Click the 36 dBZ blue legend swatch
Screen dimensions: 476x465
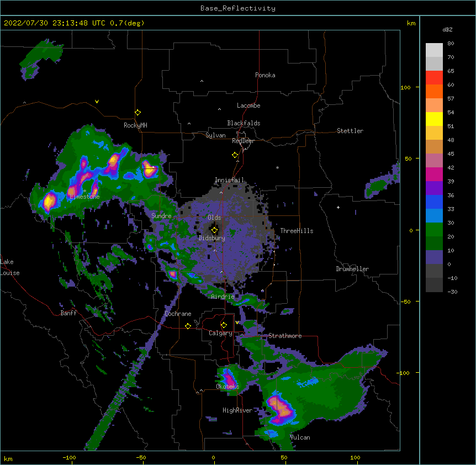point(434,202)
